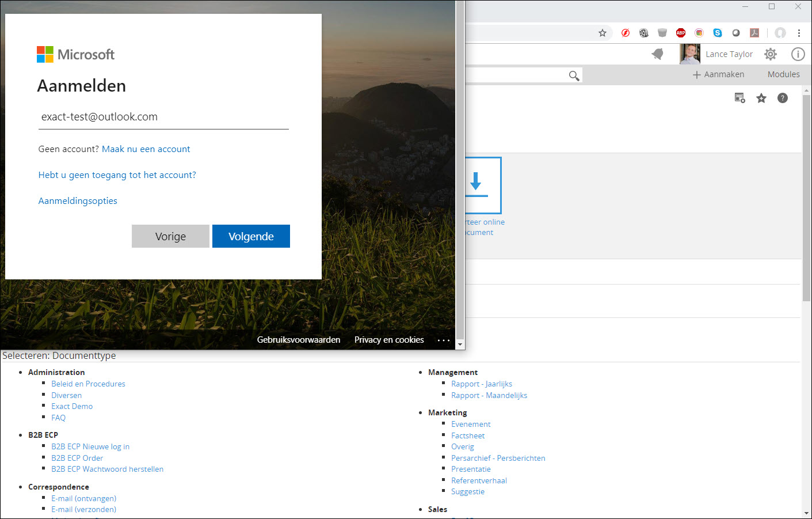Click the Vorige button
The image size is (812, 519).
(170, 236)
